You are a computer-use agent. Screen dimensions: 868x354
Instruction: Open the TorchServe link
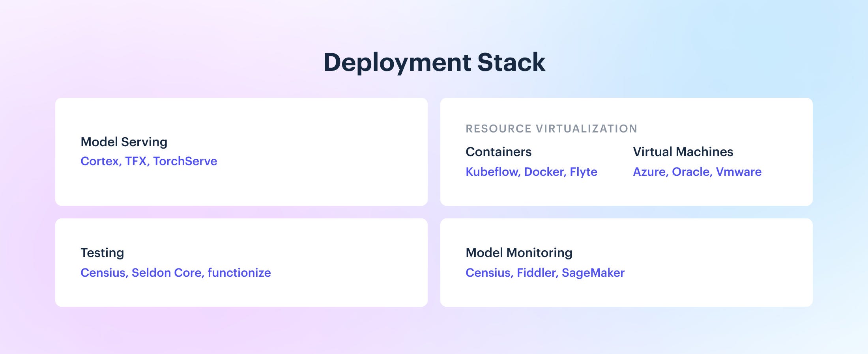(x=185, y=161)
